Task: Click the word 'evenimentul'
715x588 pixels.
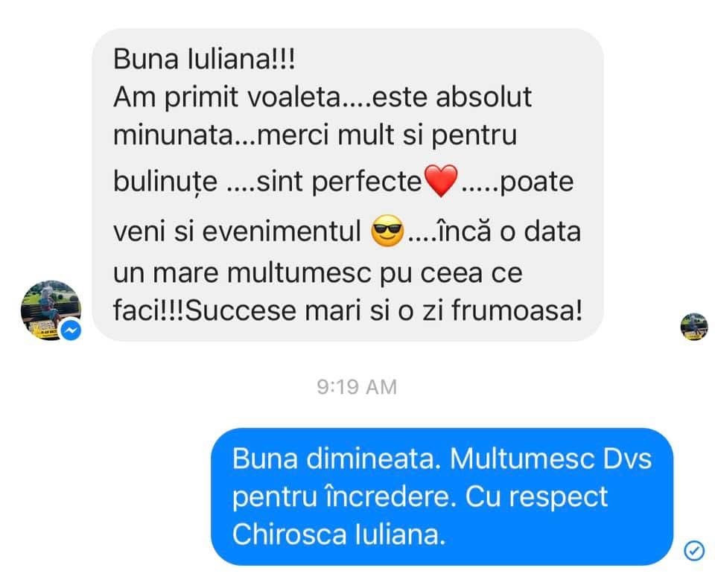Action: point(282,231)
